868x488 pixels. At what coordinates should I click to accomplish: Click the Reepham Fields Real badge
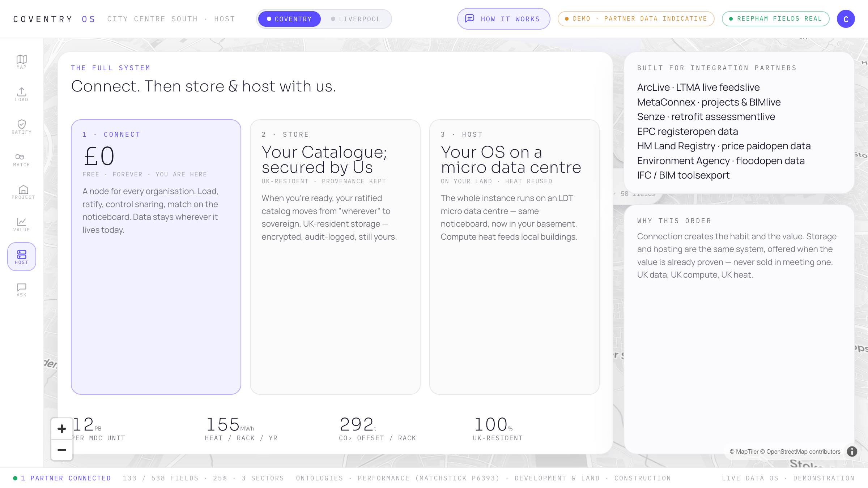(775, 19)
